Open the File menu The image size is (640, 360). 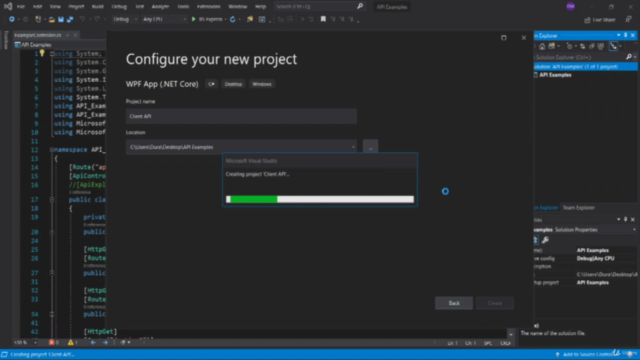tap(21, 7)
